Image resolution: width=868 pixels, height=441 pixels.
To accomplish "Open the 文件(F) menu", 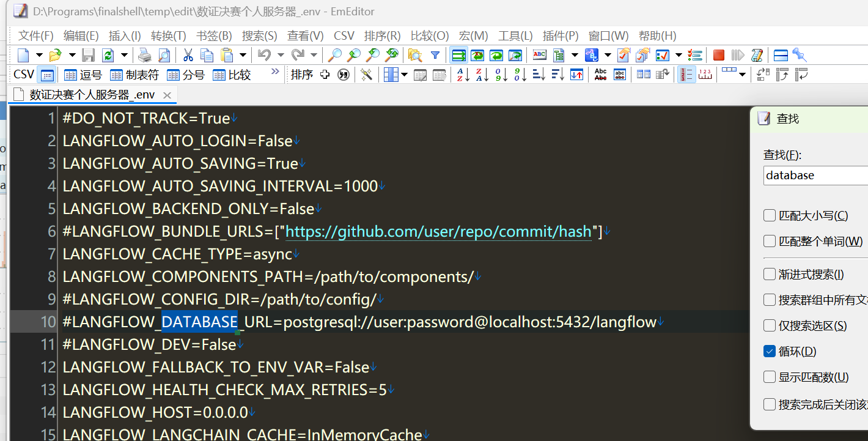I will [x=36, y=35].
